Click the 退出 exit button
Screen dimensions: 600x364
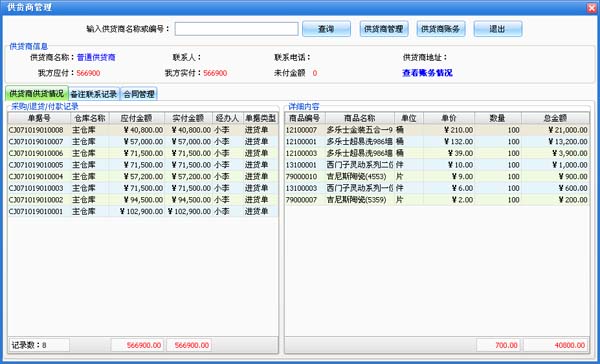pos(497,29)
